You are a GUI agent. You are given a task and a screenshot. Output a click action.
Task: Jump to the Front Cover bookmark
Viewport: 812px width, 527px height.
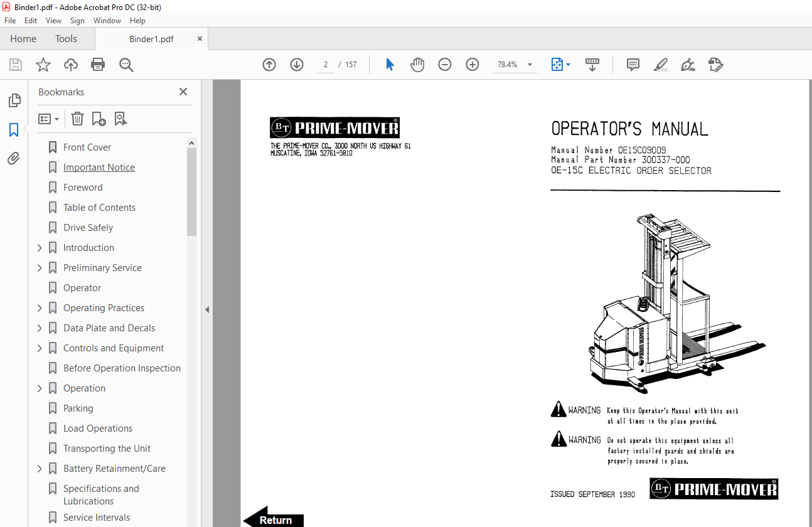coord(87,147)
